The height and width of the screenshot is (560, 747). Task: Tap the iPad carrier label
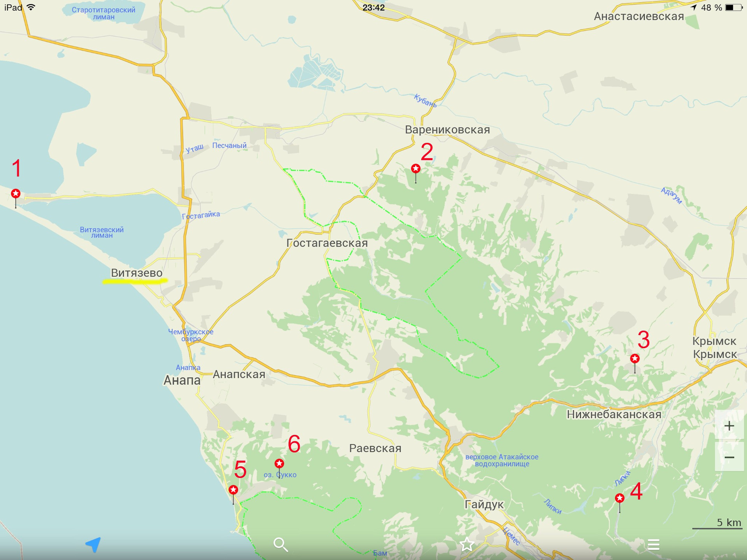13,7
